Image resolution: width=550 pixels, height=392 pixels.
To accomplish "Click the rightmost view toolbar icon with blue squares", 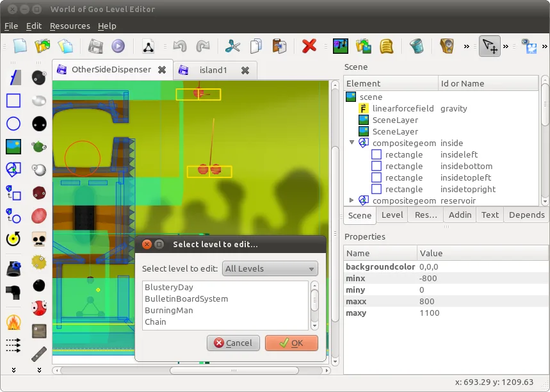I will coord(529,46).
